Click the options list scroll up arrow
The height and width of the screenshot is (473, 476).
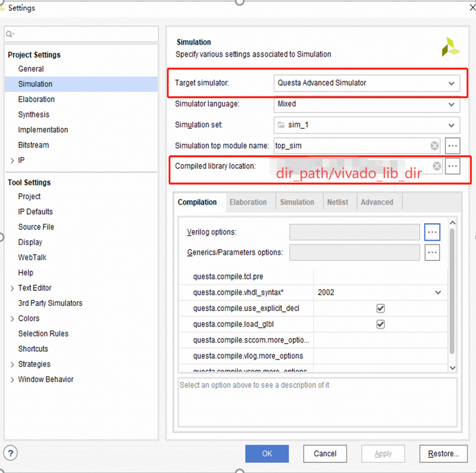click(x=452, y=222)
